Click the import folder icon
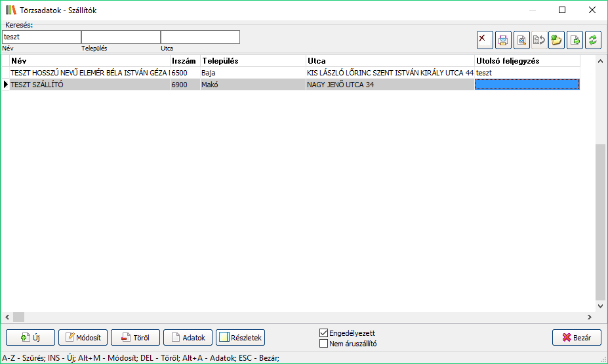 click(x=557, y=40)
